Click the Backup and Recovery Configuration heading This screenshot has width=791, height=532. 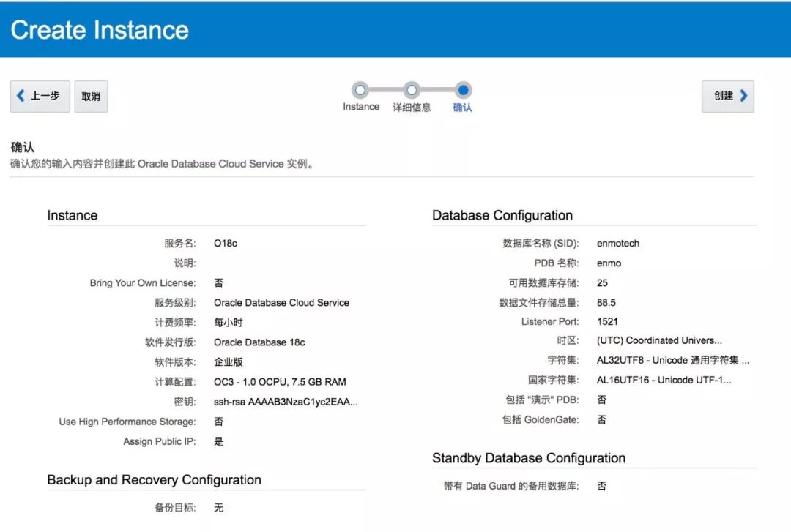coord(154,480)
